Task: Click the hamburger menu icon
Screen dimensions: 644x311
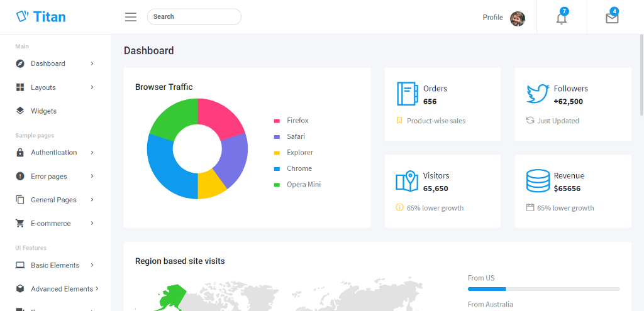Action: point(131,17)
